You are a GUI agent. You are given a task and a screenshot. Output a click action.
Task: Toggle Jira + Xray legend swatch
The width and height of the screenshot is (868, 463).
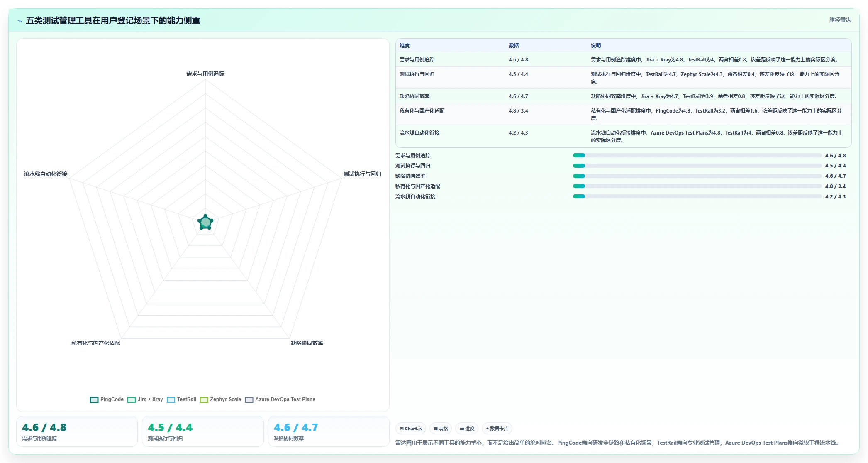point(132,400)
